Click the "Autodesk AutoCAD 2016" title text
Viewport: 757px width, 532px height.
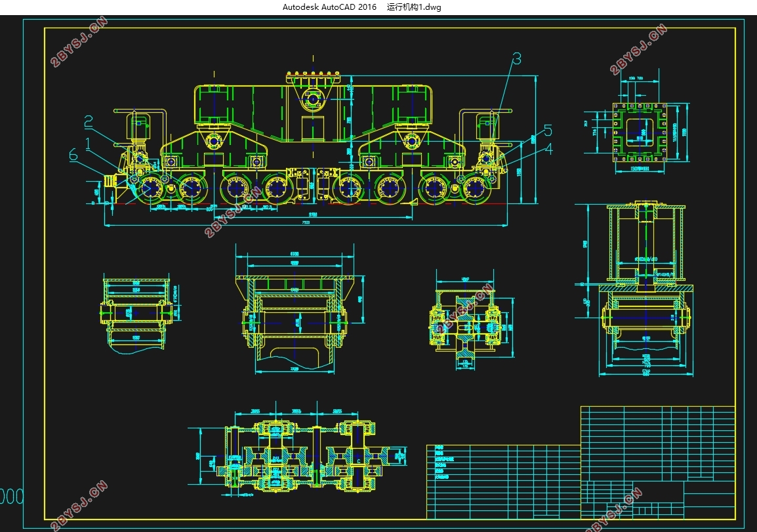(329, 7)
